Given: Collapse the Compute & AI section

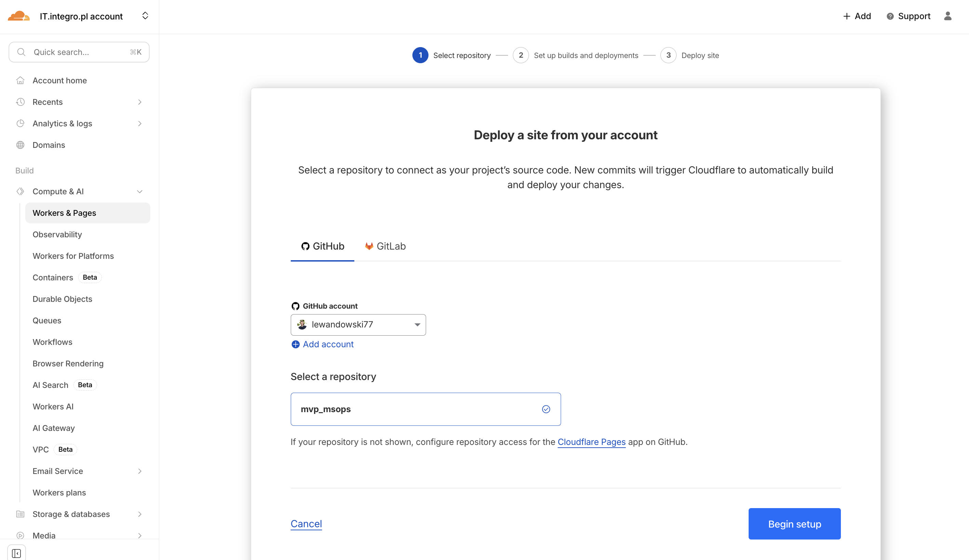Looking at the screenshot, I should pyautogui.click(x=140, y=192).
